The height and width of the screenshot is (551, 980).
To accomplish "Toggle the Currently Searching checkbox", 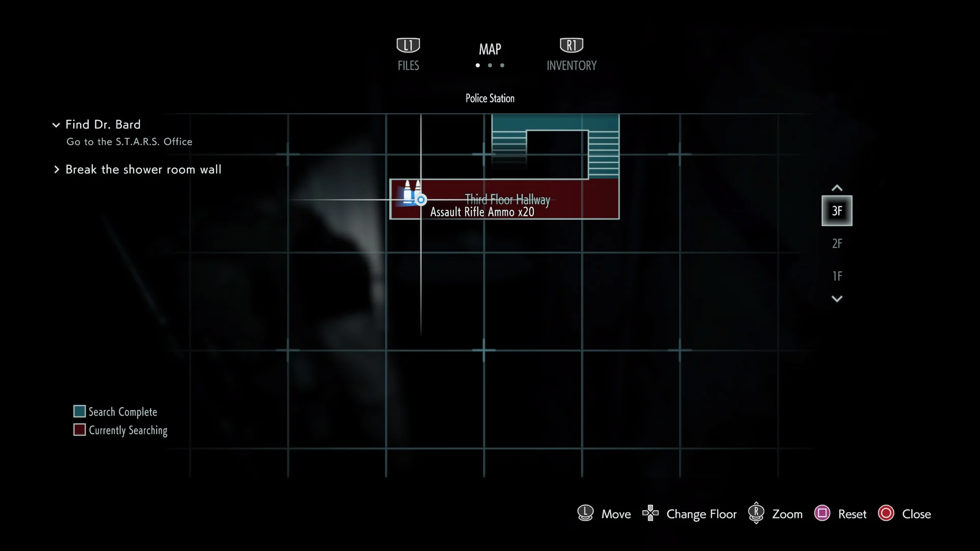I will pyautogui.click(x=79, y=430).
